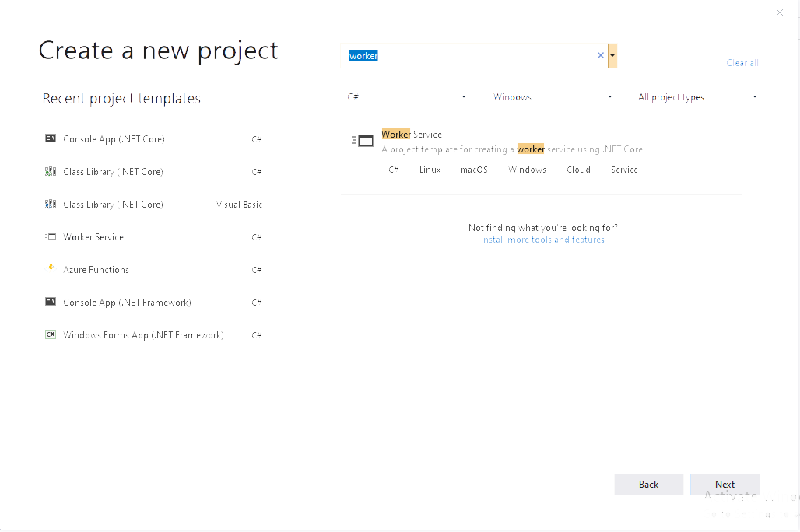Click the Next button

click(x=725, y=484)
